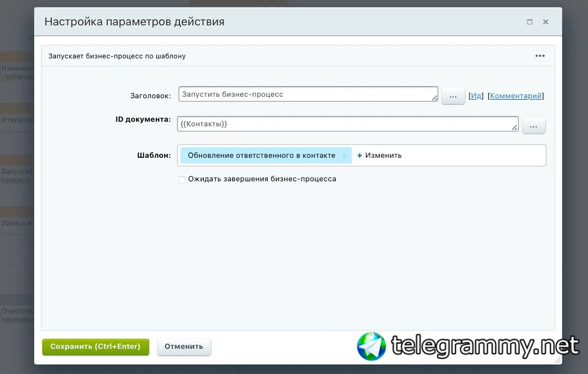
Task: Open the Комментарий link
Action: coord(516,96)
